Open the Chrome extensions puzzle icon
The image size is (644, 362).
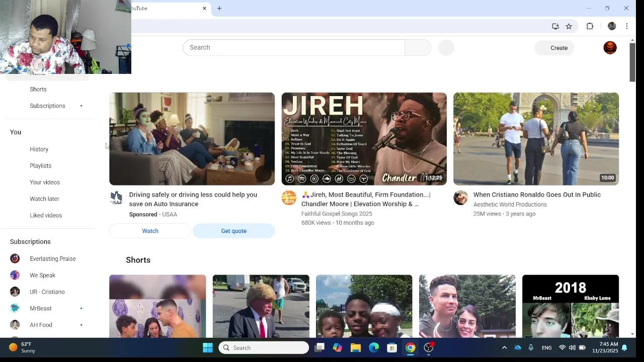click(x=590, y=26)
